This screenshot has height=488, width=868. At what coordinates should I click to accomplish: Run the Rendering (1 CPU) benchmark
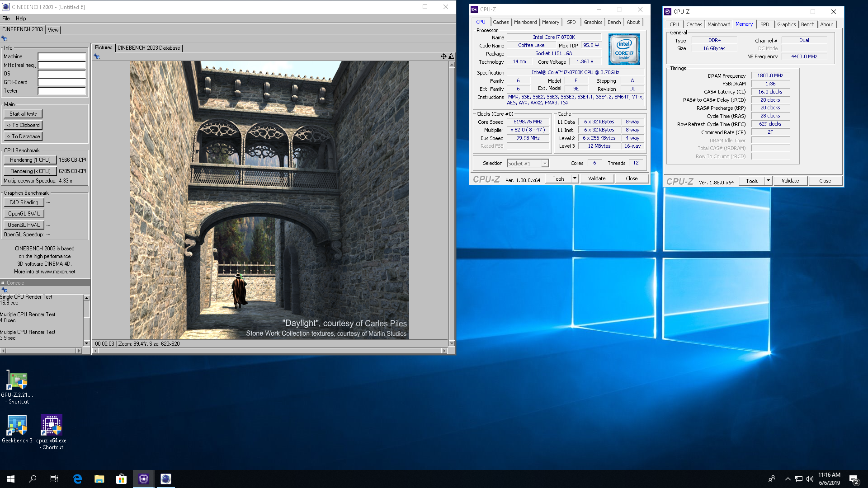coord(30,160)
